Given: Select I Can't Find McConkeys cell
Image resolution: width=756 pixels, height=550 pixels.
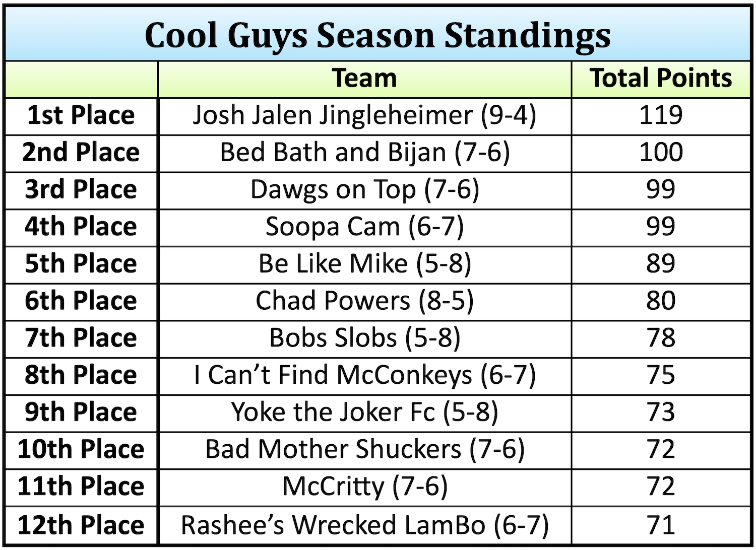Looking at the screenshot, I should coord(364,376).
